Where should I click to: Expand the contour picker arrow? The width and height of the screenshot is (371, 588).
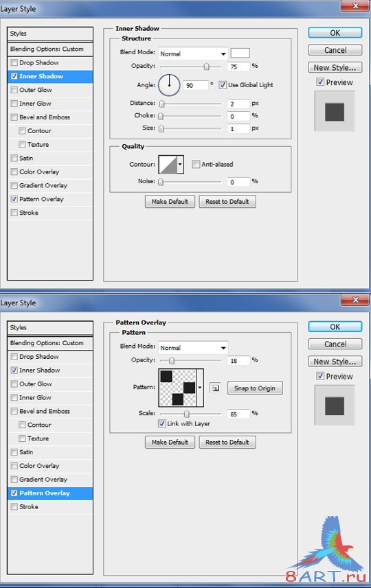click(180, 165)
